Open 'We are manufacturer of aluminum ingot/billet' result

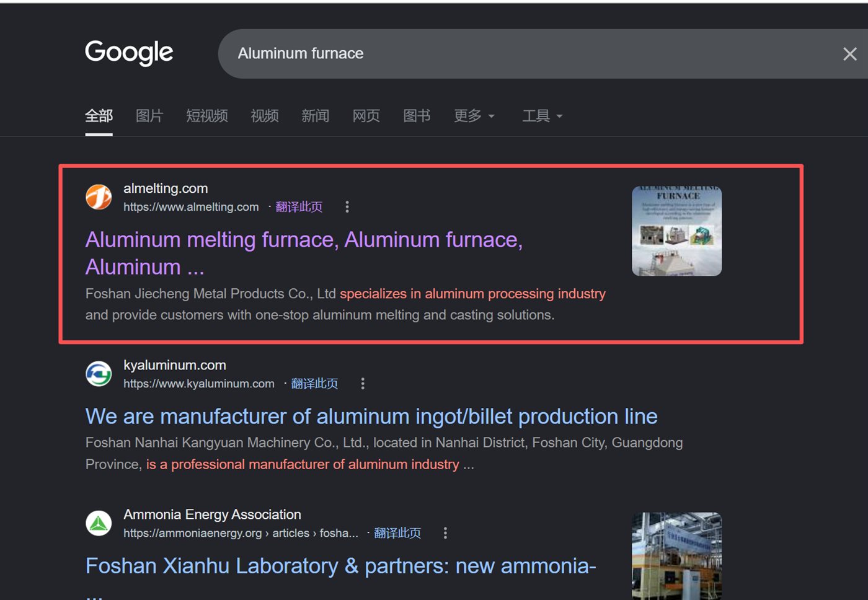click(x=371, y=417)
